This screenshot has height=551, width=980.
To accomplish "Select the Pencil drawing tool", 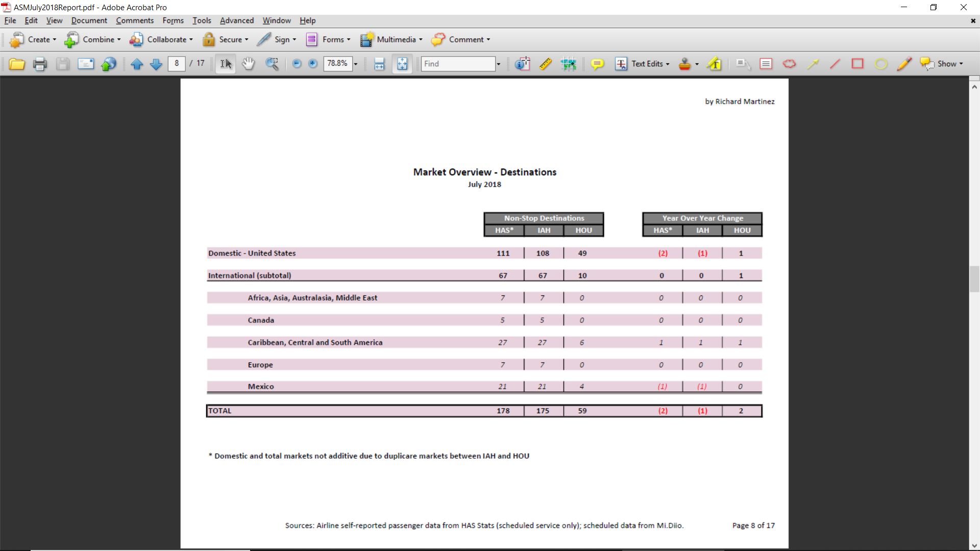I will (x=904, y=64).
